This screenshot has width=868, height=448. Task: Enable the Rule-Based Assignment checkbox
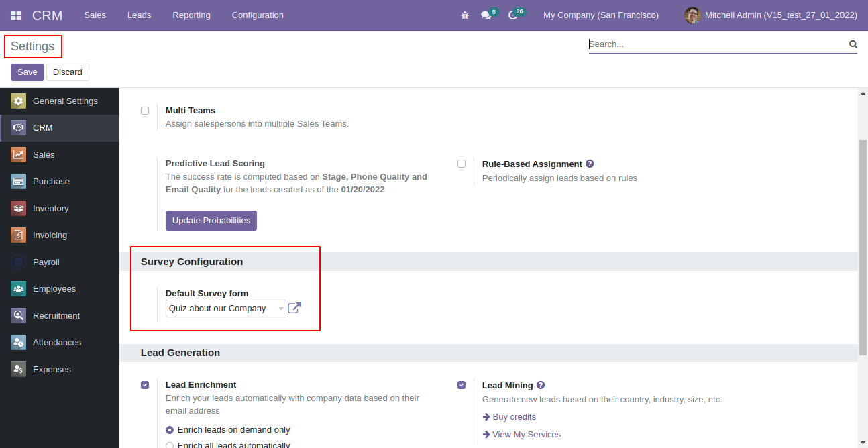point(462,164)
